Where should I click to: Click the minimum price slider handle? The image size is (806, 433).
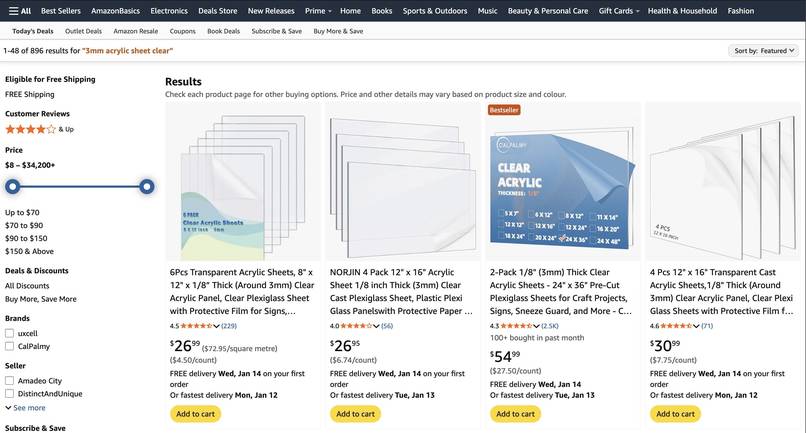click(13, 187)
